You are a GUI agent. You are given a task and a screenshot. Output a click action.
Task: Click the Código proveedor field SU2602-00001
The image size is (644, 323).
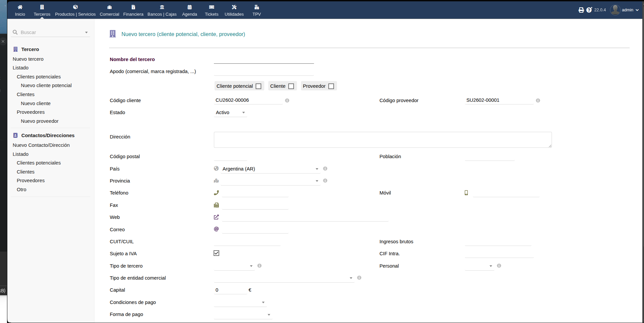(x=499, y=100)
